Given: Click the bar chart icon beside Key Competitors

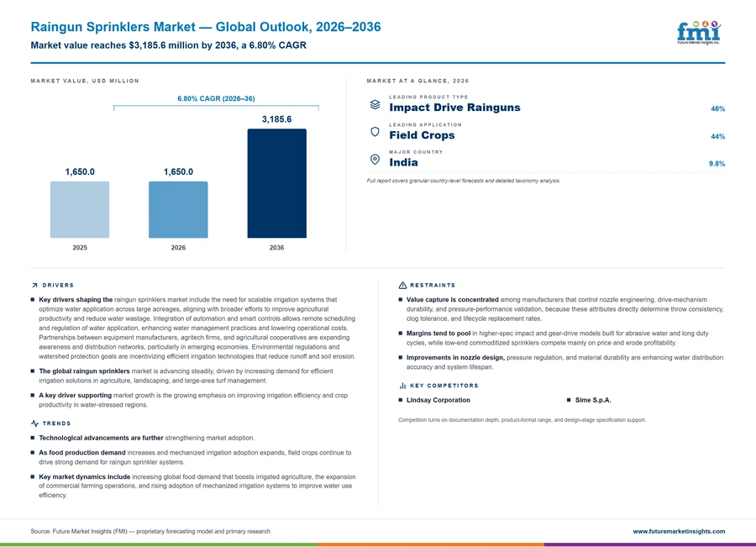Looking at the screenshot, I should coord(402,386).
